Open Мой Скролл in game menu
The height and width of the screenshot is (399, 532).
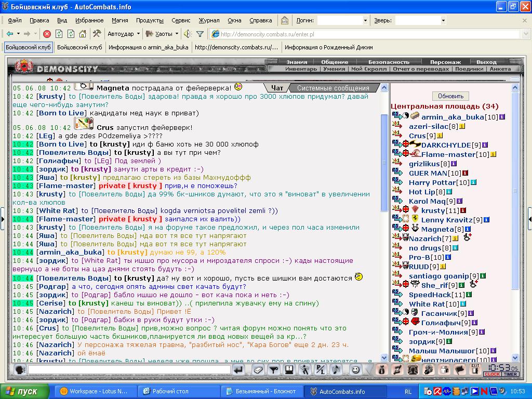pos(368,69)
